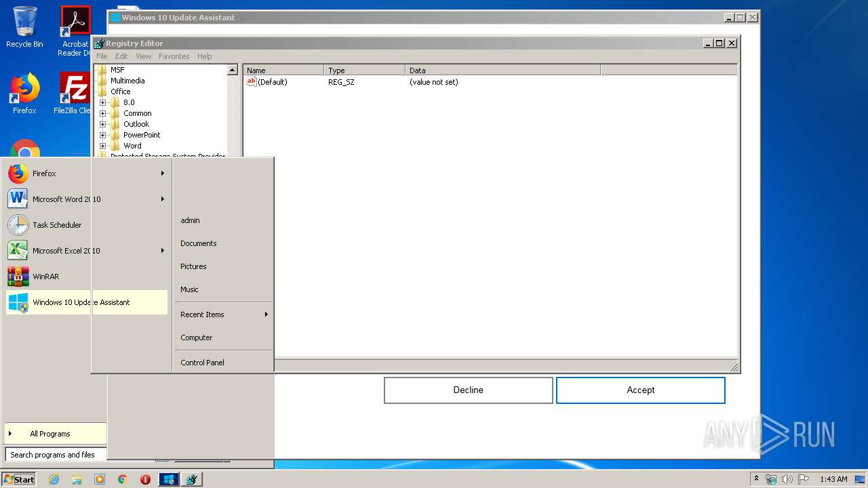The image size is (868, 488).
Task: Expand Recent Items submenu arrow
Action: 267,314
